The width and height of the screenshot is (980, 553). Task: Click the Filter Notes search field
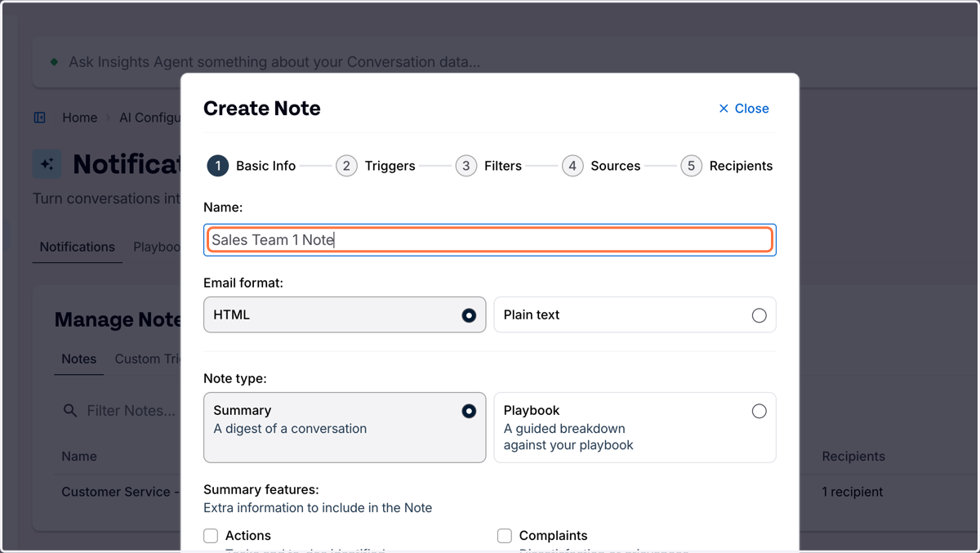[x=121, y=411]
